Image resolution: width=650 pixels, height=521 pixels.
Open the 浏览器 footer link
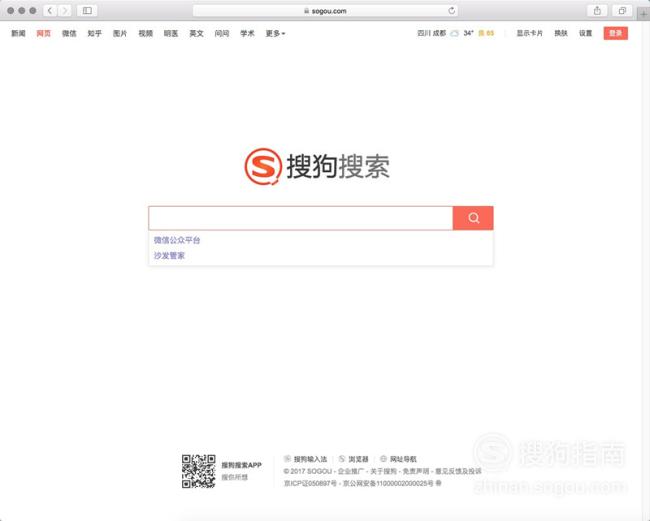pyautogui.click(x=359, y=459)
